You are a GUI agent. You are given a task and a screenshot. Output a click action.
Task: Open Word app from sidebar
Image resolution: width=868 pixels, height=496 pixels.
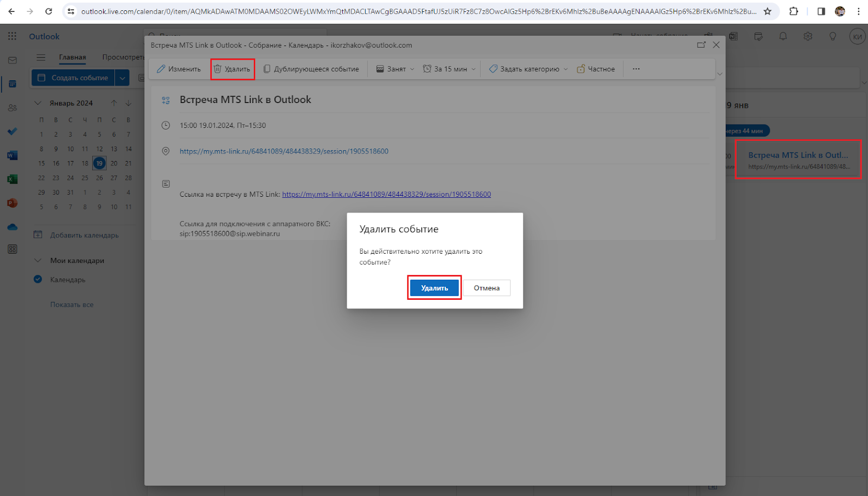point(12,156)
